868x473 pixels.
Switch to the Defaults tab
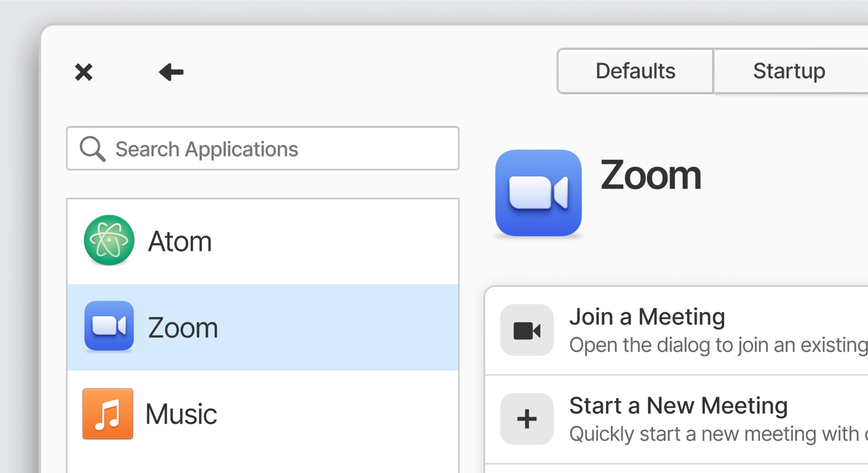(x=635, y=71)
